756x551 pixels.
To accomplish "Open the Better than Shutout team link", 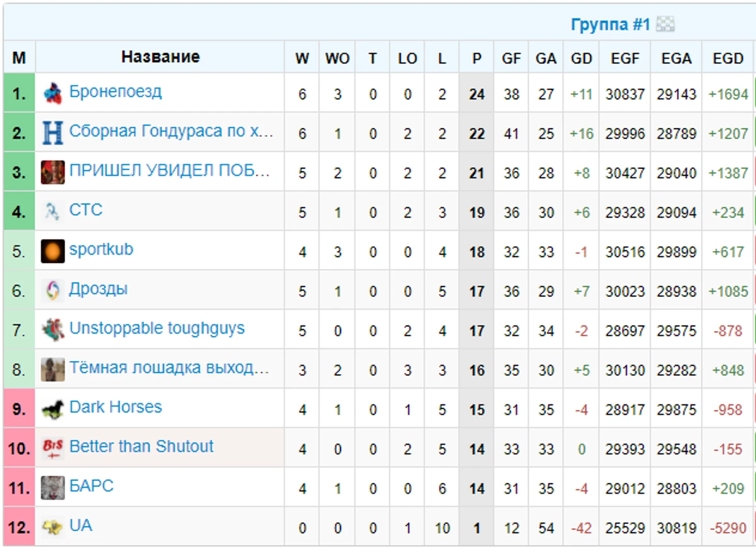I will point(141,446).
